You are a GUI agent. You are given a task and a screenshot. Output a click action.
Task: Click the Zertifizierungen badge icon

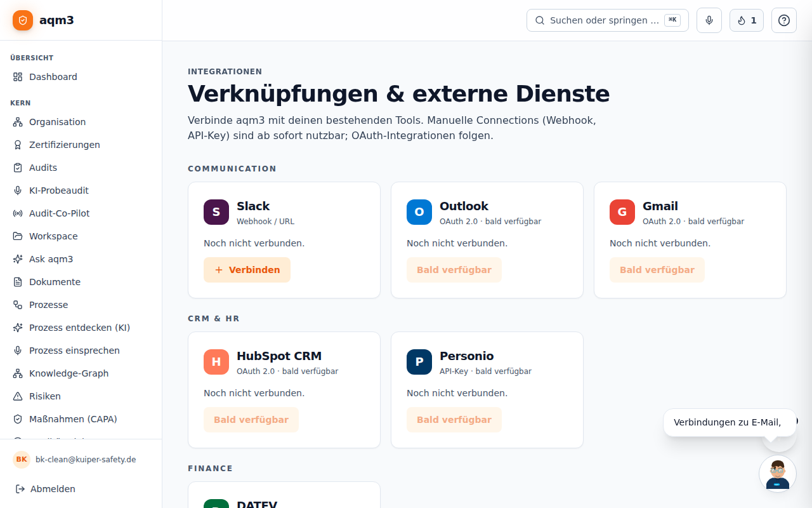[x=18, y=145]
